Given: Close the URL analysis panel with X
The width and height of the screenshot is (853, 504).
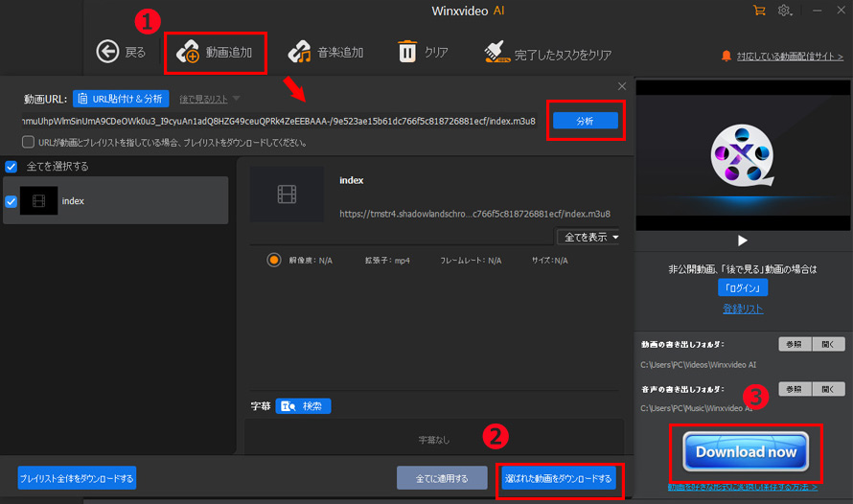Looking at the screenshot, I should coord(621,87).
